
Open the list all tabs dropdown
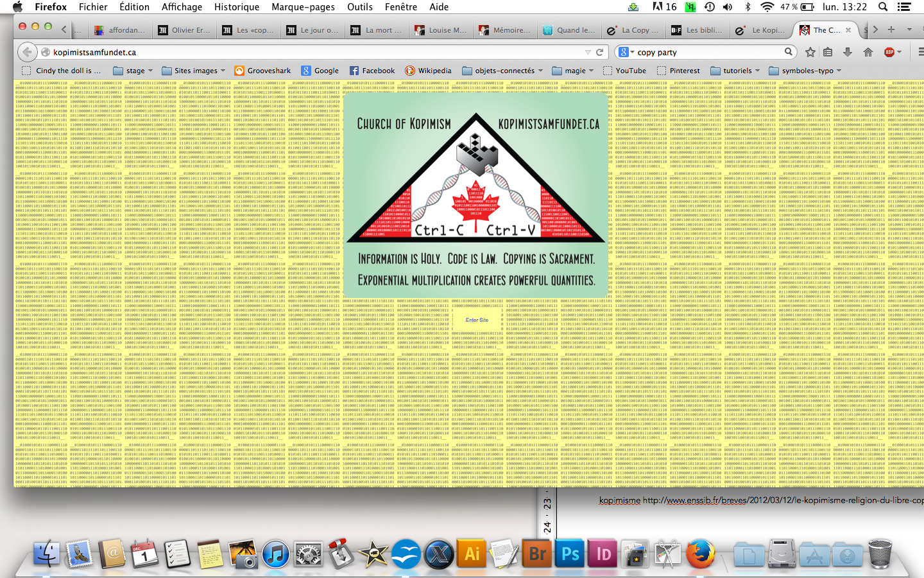point(909,30)
